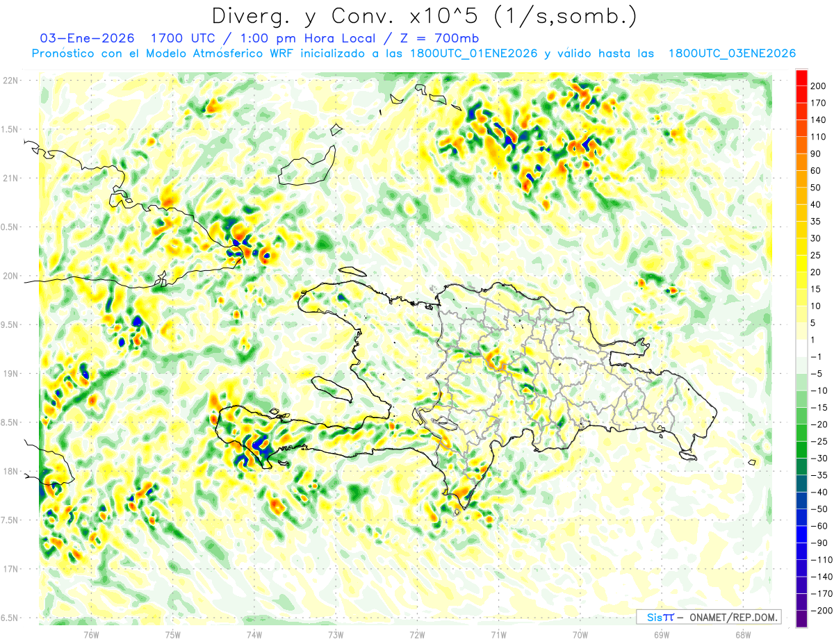834x644 pixels.
Task: Click the '19N' latitude label
Action: click(10, 374)
